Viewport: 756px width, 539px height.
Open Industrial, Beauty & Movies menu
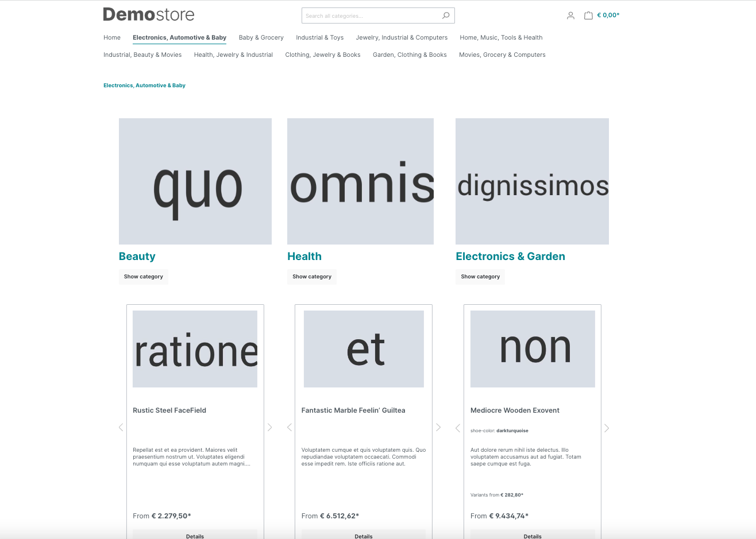tap(142, 55)
